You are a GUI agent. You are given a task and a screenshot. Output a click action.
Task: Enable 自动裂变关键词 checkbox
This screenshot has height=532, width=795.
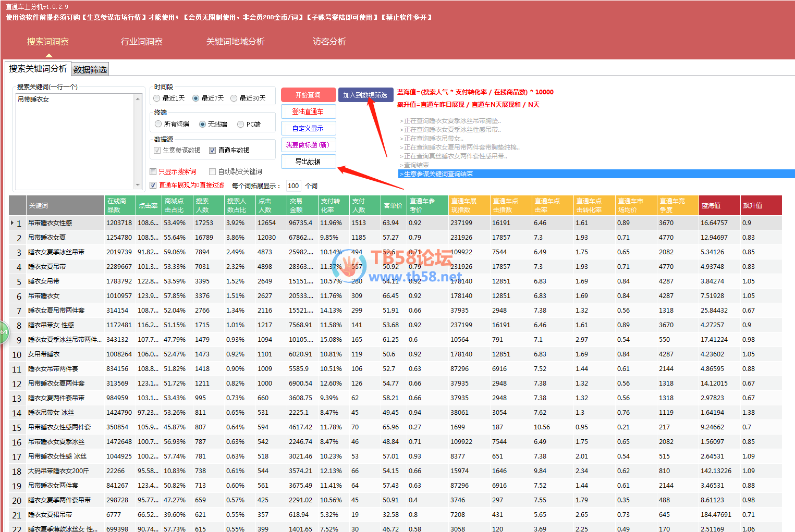tap(213, 171)
